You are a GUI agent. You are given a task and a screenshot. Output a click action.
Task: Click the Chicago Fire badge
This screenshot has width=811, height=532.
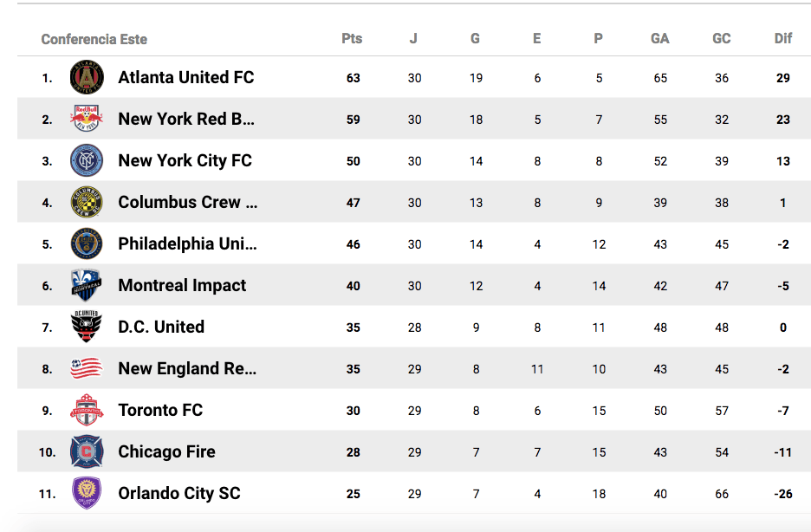(86, 452)
